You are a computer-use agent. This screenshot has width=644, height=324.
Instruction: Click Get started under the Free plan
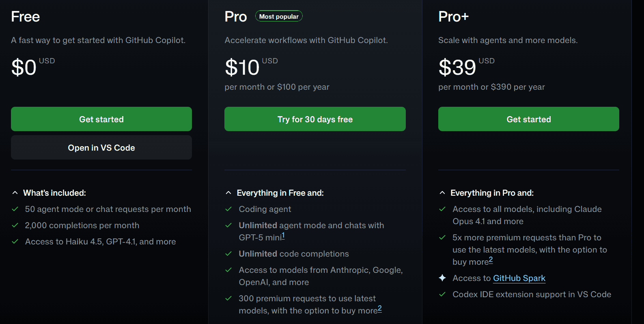coord(101,119)
